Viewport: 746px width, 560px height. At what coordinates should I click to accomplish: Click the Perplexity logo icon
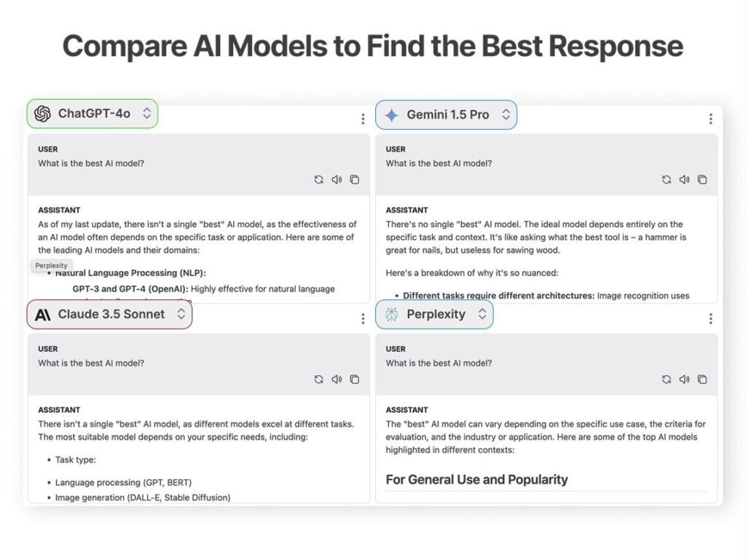click(391, 314)
